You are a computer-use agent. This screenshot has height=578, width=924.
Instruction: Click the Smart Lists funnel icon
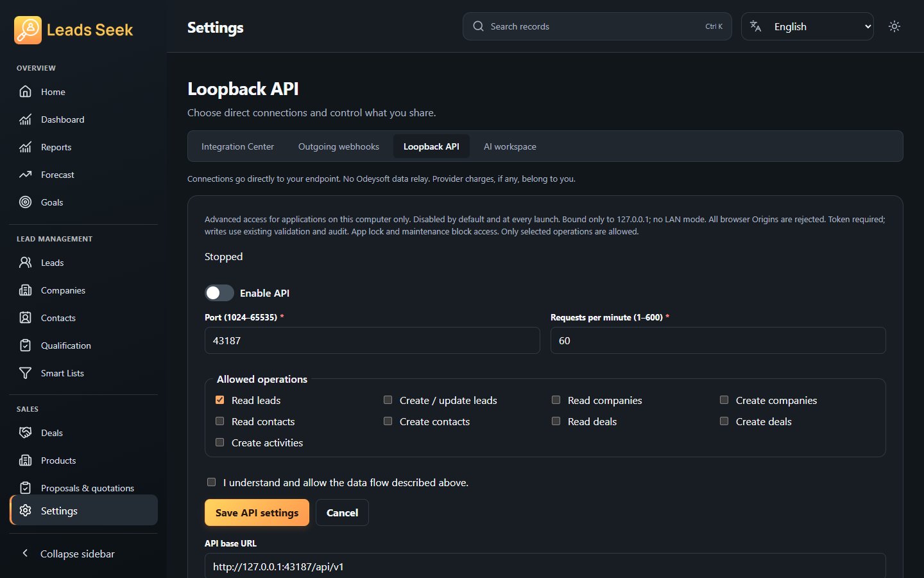click(25, 373)
